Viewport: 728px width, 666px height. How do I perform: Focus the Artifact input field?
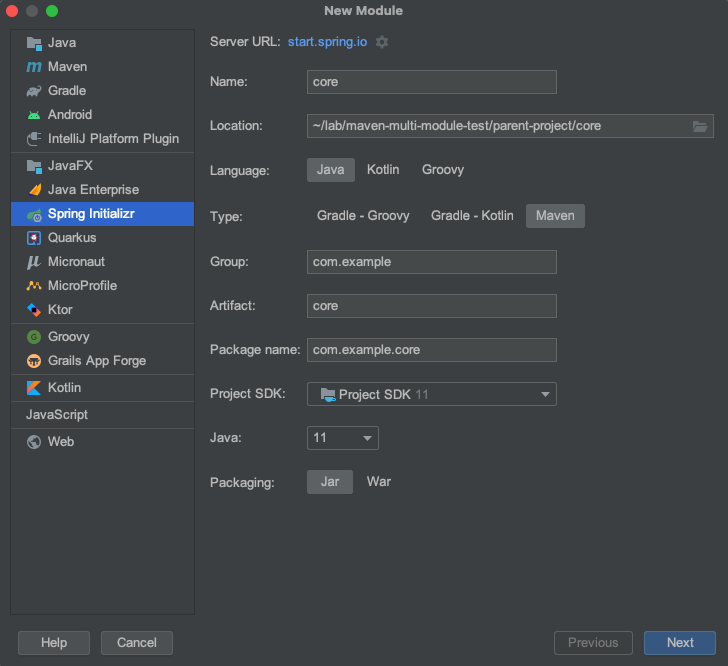coord(432,306)
